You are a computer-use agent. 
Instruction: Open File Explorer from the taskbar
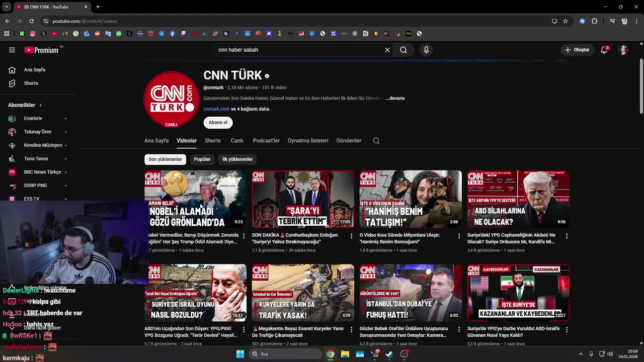[x=345, y=354]
